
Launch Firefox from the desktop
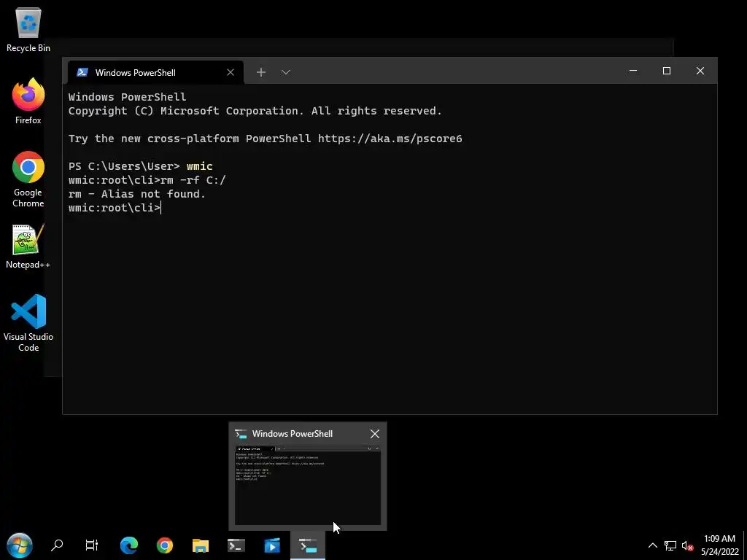tap(28, 101)
